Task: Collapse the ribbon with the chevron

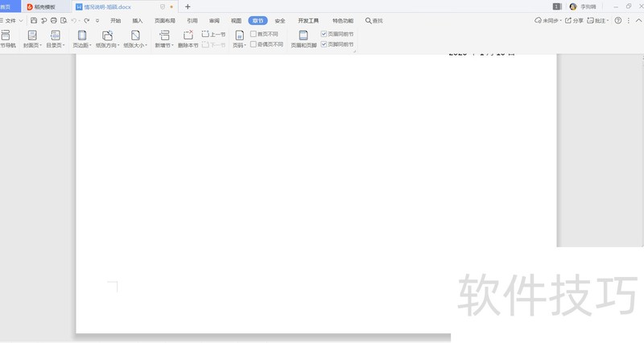Action: click(x=638, y=21)
